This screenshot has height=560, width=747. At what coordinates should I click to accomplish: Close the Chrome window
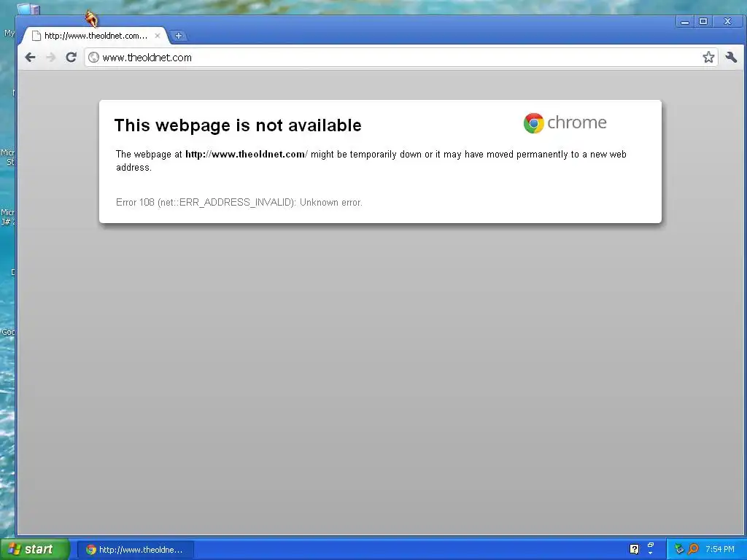pos(727,21)
